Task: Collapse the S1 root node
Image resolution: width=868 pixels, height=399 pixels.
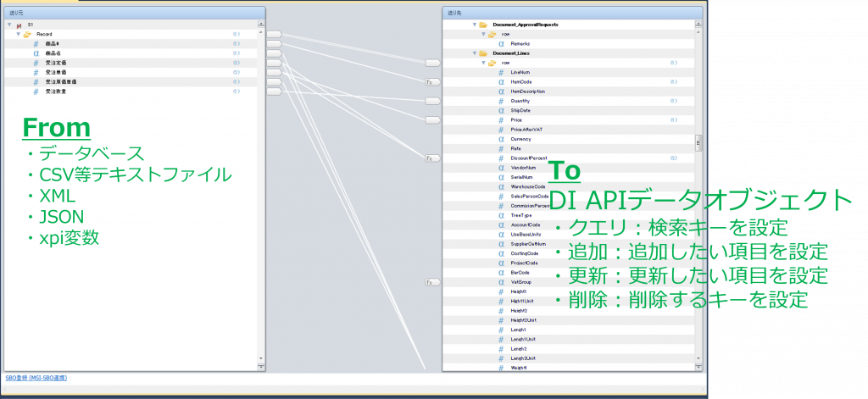Action: 8,25
